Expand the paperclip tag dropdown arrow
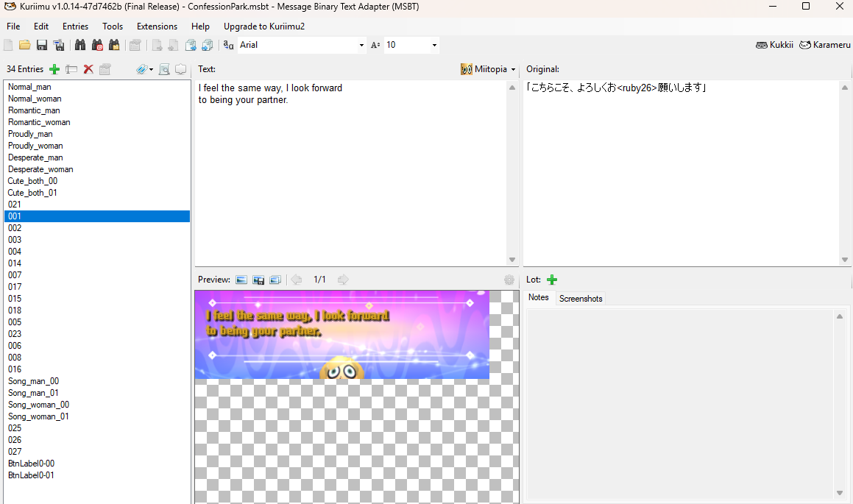853x504 pixels. (x=151, y=70)
